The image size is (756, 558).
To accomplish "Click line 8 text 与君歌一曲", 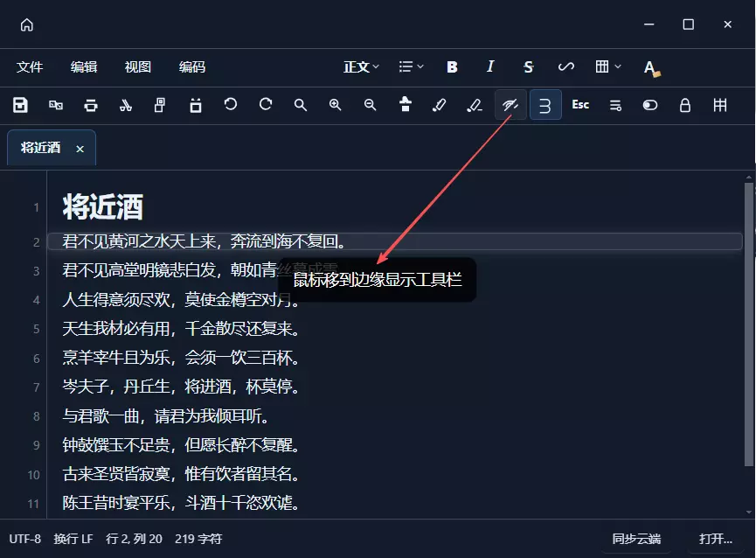I will (x=101, y=415).
